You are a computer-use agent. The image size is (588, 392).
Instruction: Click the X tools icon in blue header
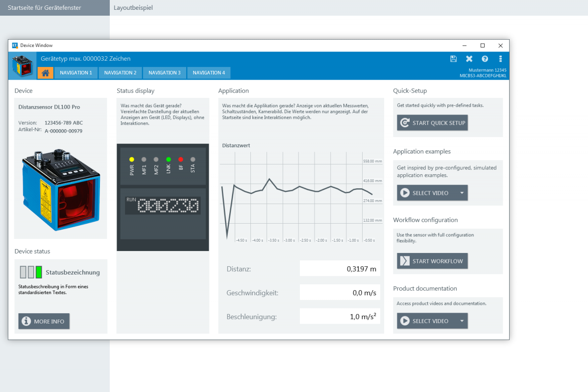(469, 59)
